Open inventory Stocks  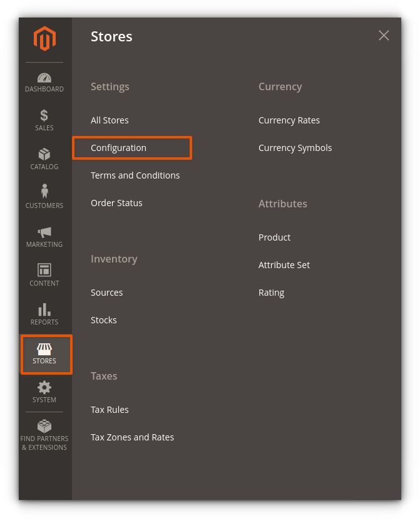click(104, 320)
